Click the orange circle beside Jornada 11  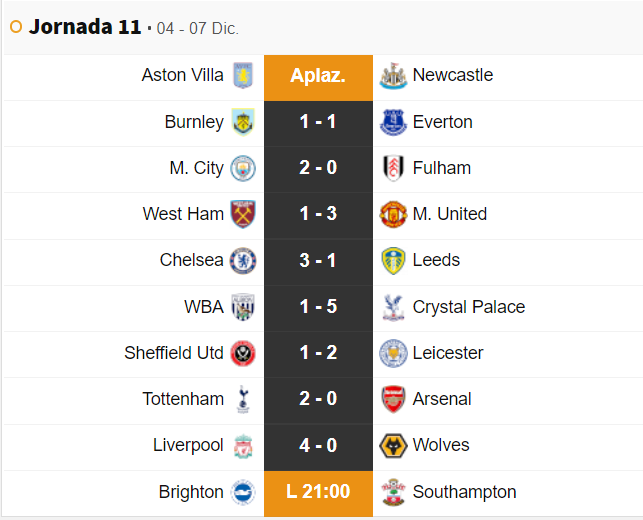click(15, 27)
